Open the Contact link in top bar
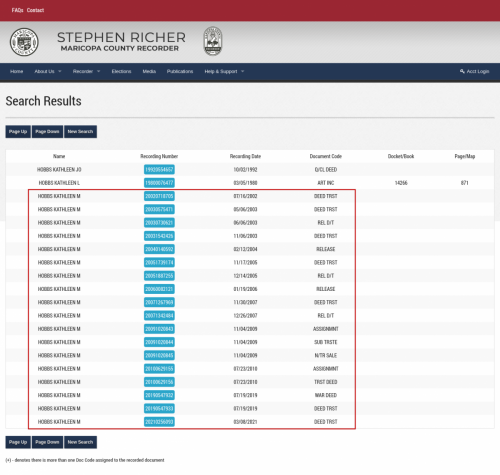 click(35, 10)
